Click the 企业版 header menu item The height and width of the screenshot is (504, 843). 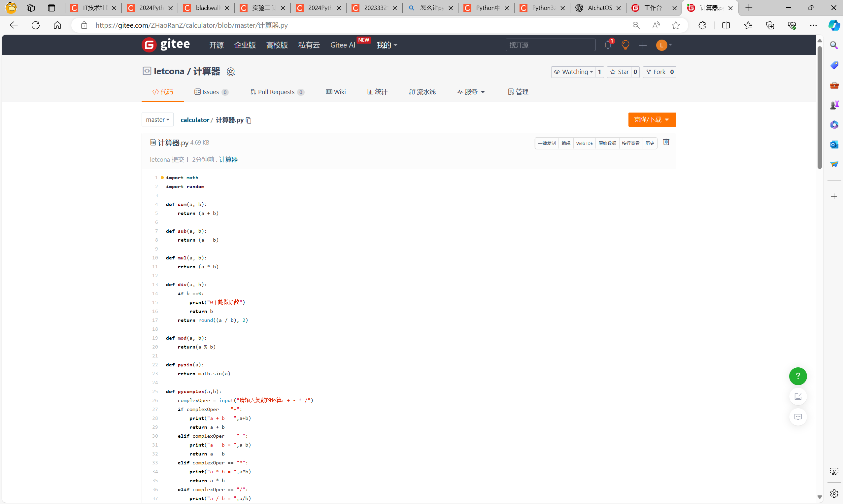tap(245, 45)
